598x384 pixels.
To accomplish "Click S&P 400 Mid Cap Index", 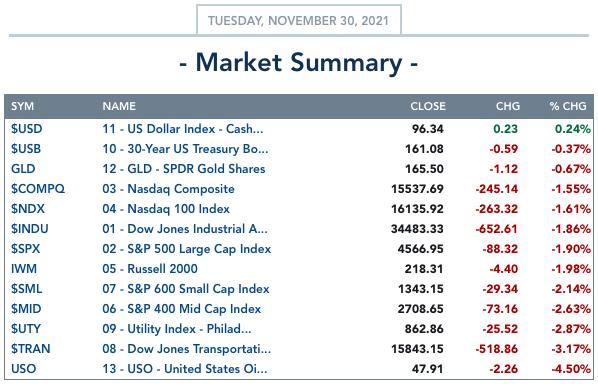I will pyautogui.click(x=182, y=309).
